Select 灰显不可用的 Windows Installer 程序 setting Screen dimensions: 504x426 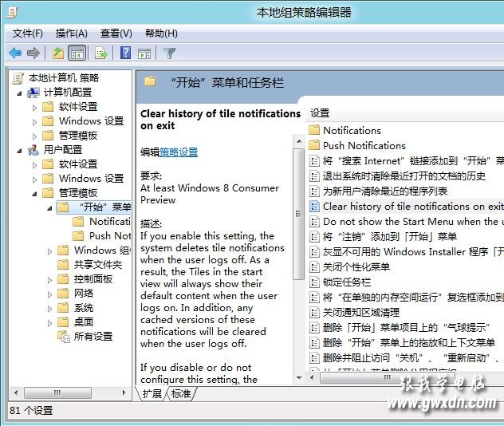coord(413,252)
